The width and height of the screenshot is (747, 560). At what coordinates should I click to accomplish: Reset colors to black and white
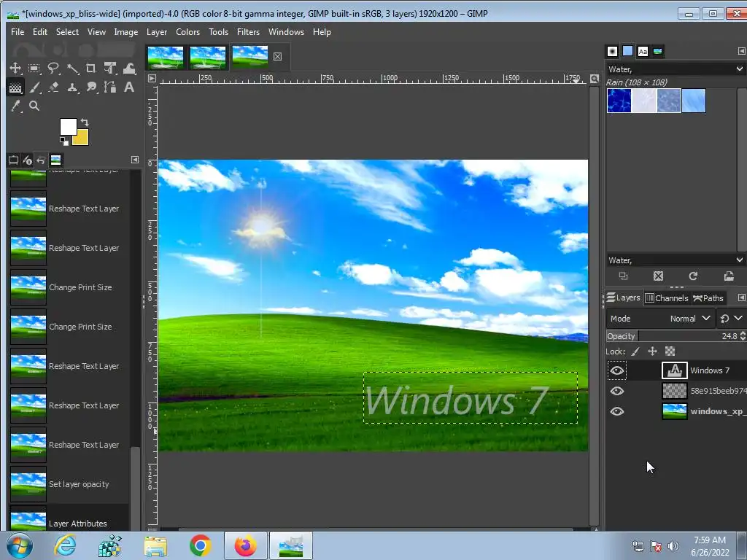click(64, 141)
